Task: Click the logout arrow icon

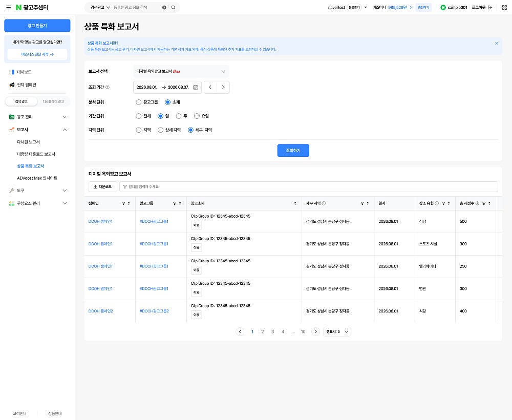Action: pos(490,7)
